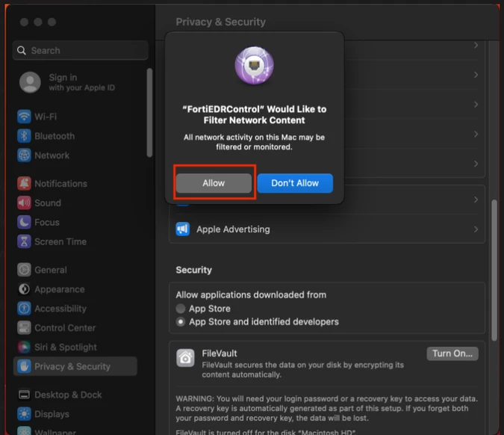Click the search magnifier icon
Image resolution: width=504 pixels, height=435 pixels.
[22, 51]
